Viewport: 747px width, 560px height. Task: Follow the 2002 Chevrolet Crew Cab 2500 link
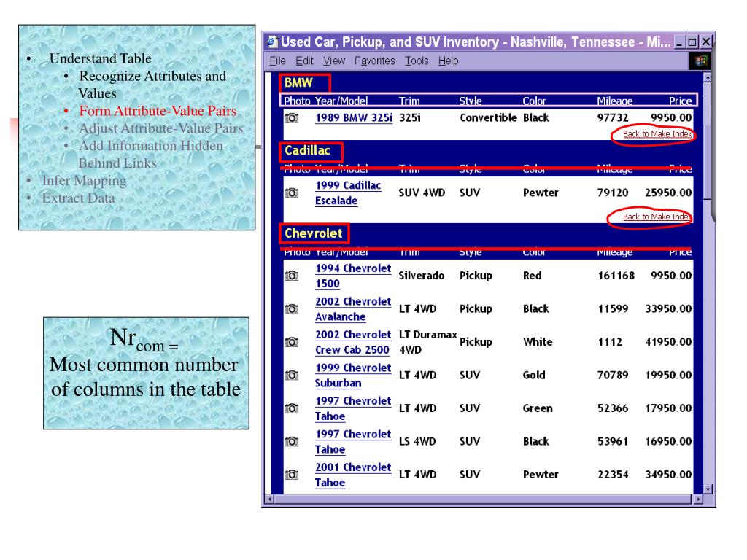[x=353, y=342]
